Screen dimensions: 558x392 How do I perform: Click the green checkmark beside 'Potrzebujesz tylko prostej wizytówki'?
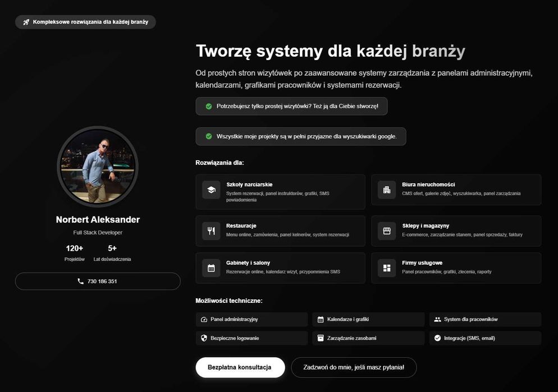[x=209, y=106]
